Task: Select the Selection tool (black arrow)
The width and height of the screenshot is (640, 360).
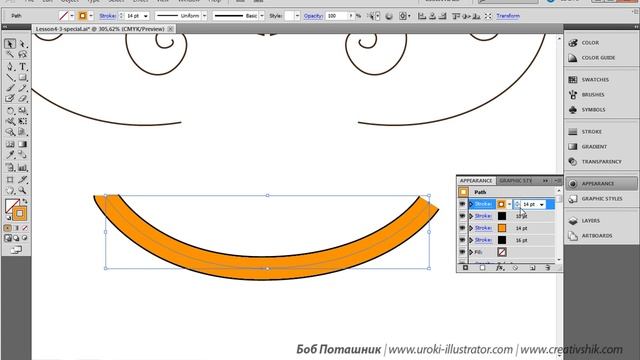Action: tap(10, 44)
